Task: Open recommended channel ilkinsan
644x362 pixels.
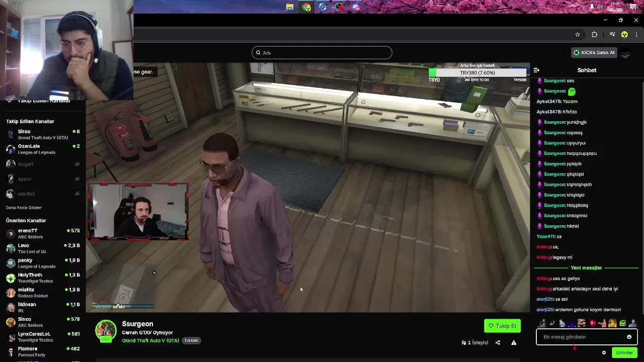Action: tap(43, 307)
